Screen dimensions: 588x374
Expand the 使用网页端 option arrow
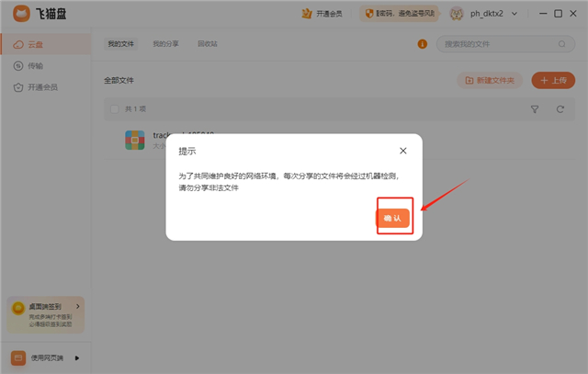click(77, 357)
